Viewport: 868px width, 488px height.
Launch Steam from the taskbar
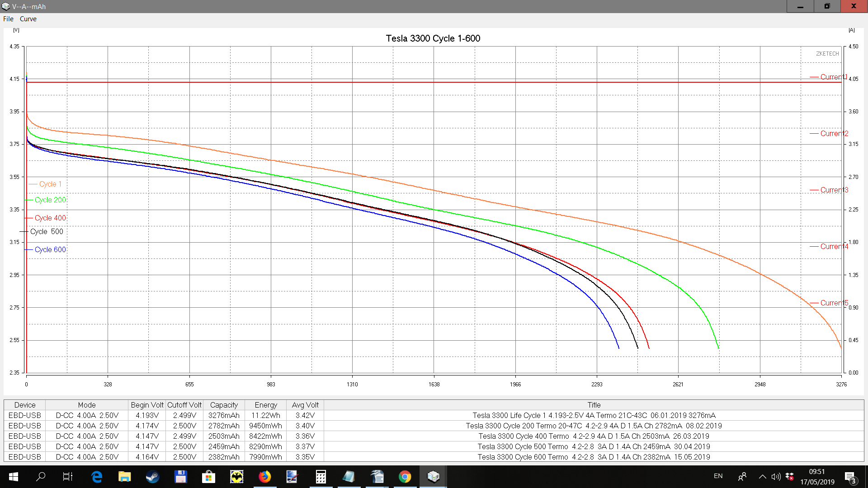[152, 476]
